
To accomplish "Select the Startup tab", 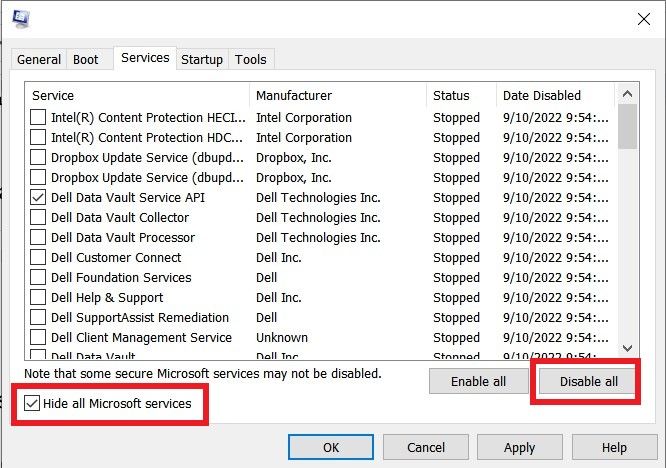I will [x=201, y=59].
